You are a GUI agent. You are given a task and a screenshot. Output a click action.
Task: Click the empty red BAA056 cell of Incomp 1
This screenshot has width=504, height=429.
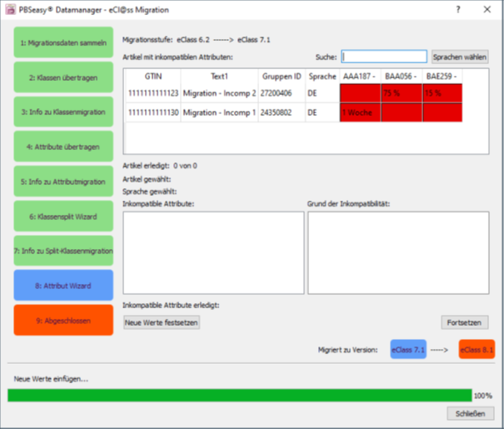tap(402, 112)
